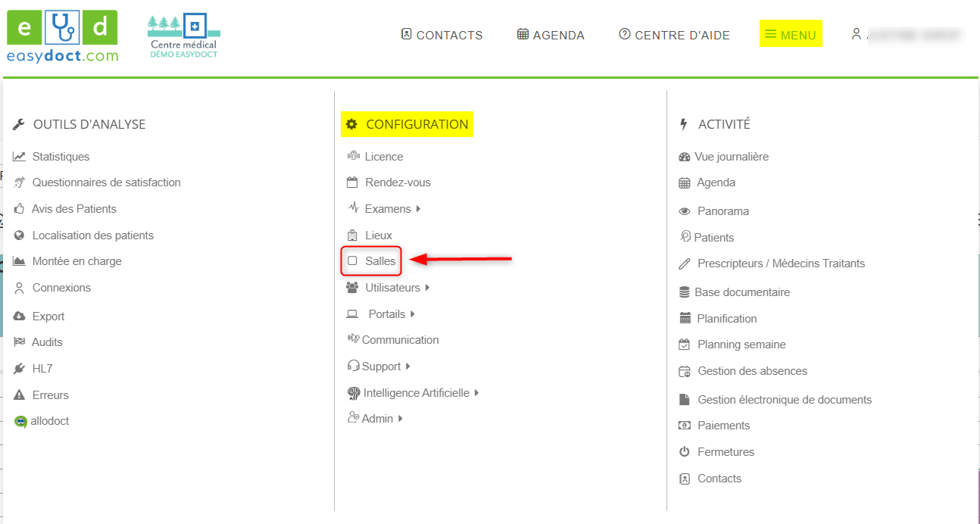Click the eye icon beside Panorama

pos(685,211)
